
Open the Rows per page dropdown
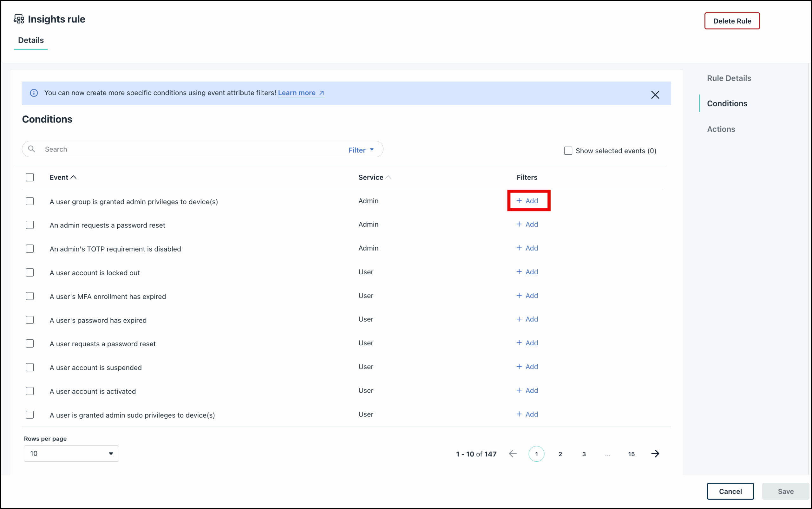point(71,454)
